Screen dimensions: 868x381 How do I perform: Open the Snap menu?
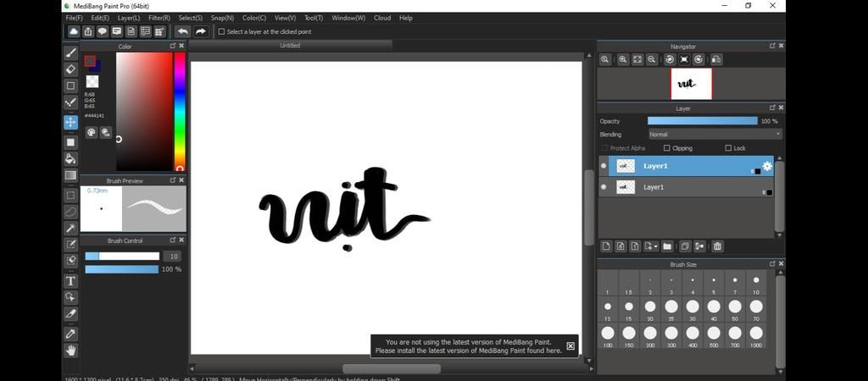[x=222, y=18]
